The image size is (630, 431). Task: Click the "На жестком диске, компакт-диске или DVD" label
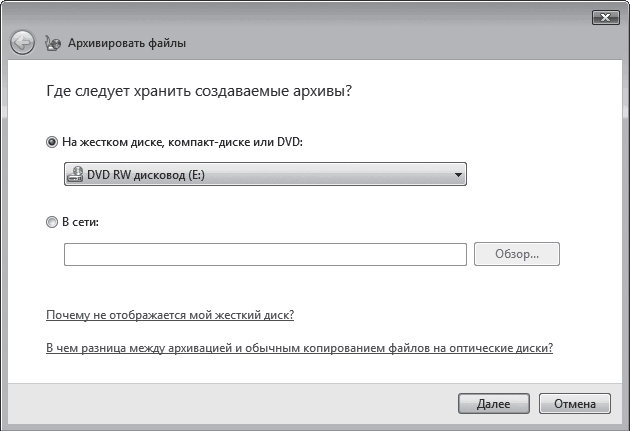182,143
